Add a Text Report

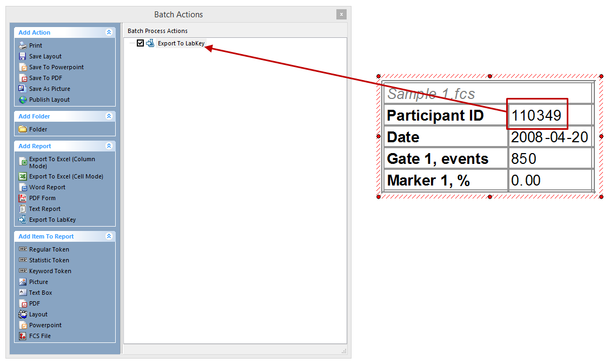coord(44,209)
